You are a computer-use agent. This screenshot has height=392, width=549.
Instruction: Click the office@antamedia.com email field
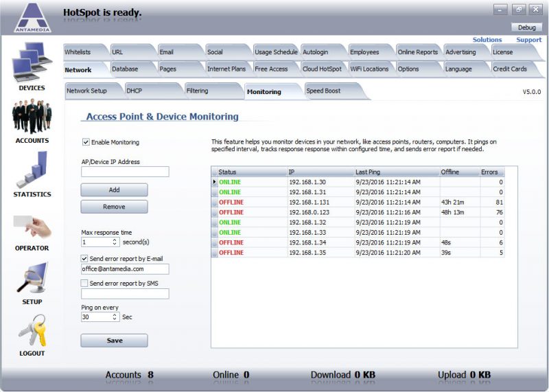pyautogui.click(x=125, y=269)
